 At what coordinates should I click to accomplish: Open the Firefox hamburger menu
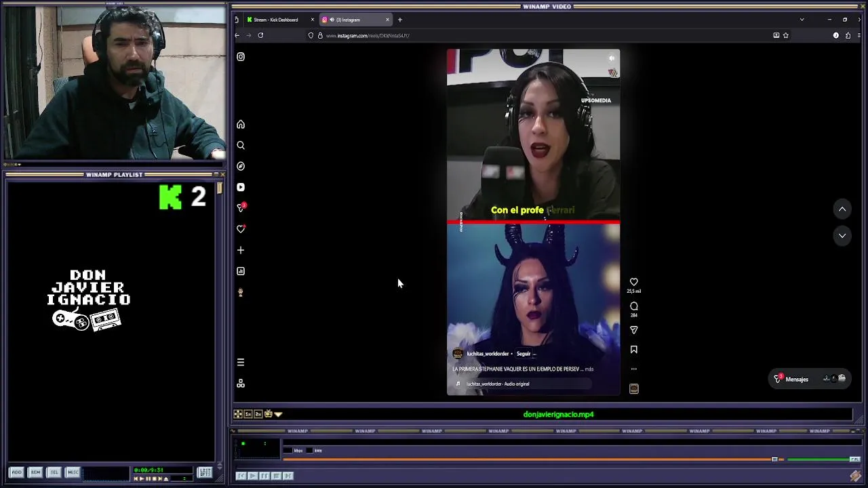click(x=860, y=35)
